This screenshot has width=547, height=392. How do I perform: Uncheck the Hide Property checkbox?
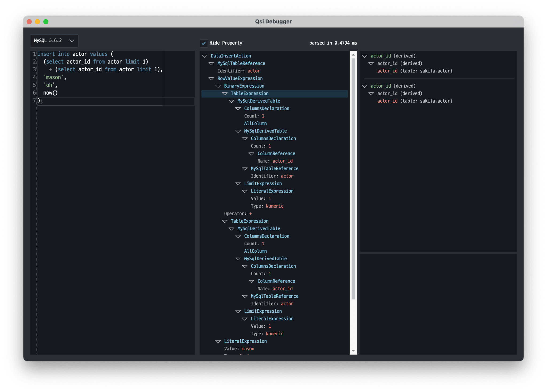204,43
